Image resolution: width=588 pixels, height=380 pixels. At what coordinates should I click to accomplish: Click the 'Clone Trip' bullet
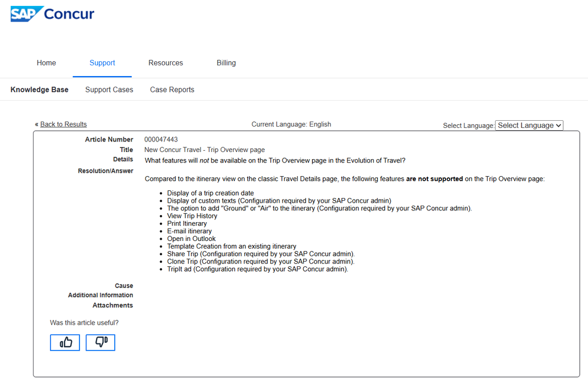[261, 262]
